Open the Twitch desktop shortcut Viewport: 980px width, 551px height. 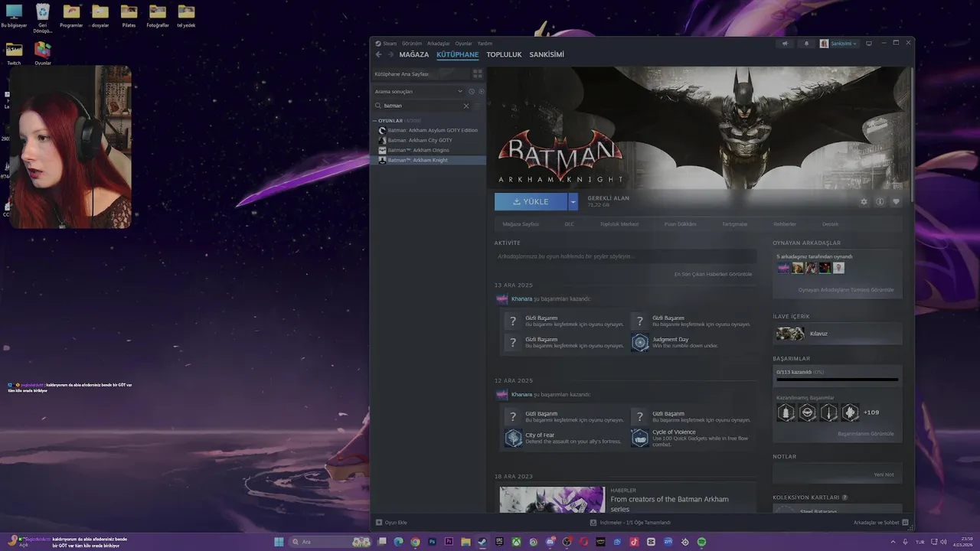14,54
